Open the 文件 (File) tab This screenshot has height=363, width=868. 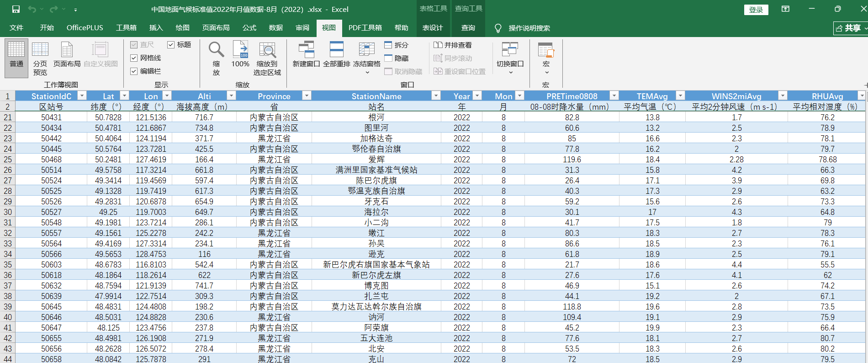pyautogui.click(x=16, y=28)
